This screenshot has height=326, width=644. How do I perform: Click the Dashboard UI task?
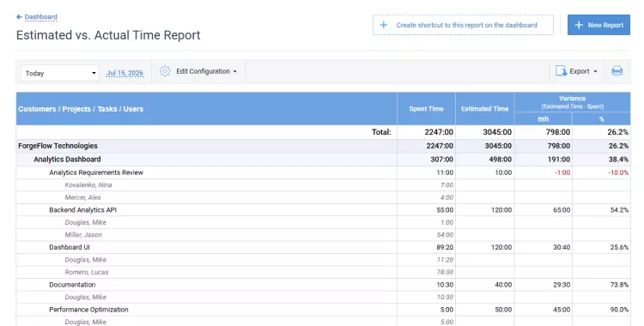click(70, 248)
